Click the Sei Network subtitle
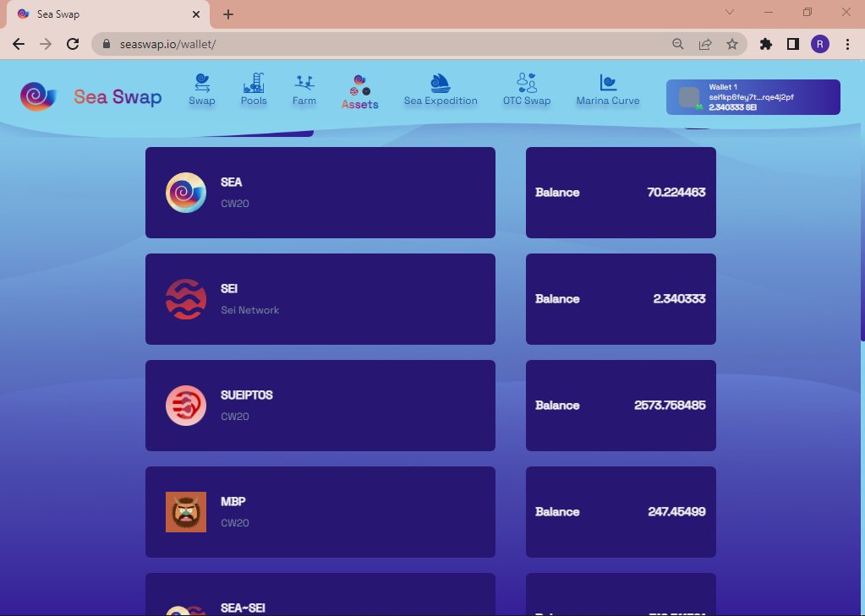865x616 pixels. [250, 310]
